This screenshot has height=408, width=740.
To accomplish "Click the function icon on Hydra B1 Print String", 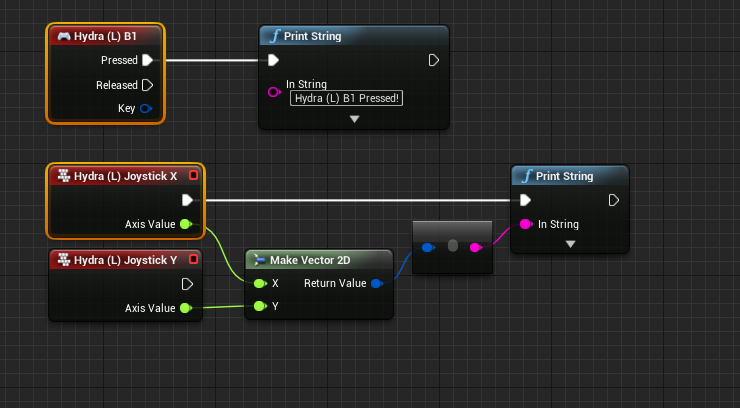I will (x=275, y=36).
